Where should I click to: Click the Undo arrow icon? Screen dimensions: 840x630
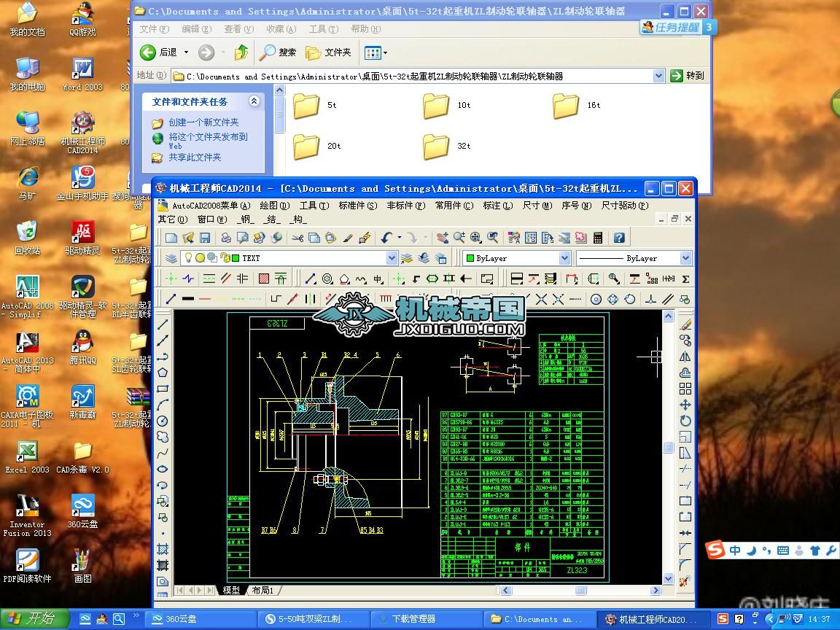(386, 237)
